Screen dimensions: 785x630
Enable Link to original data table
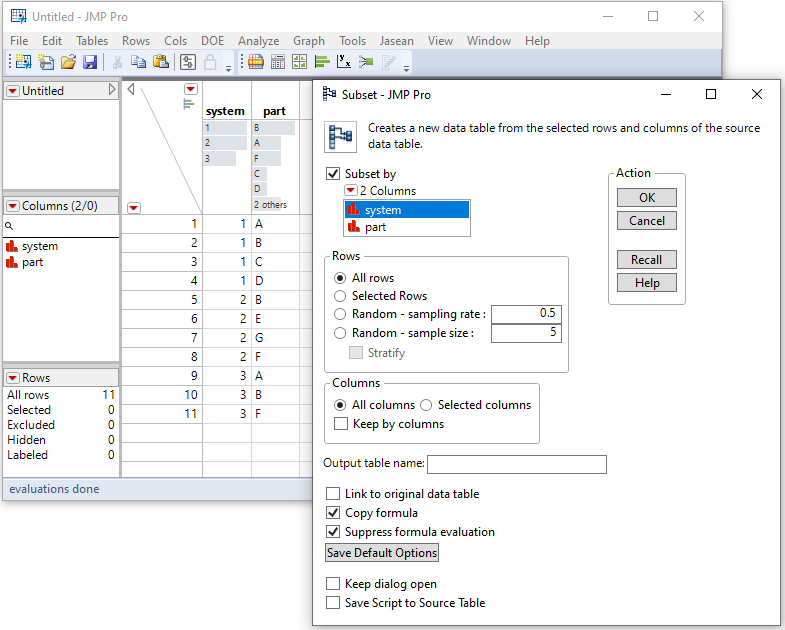[x=333, y=494]
